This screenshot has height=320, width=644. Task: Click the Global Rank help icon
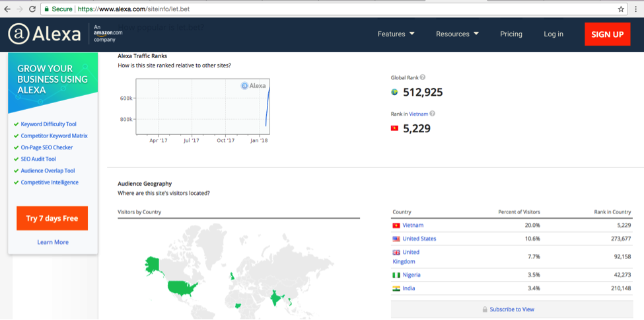pos(423,77)
